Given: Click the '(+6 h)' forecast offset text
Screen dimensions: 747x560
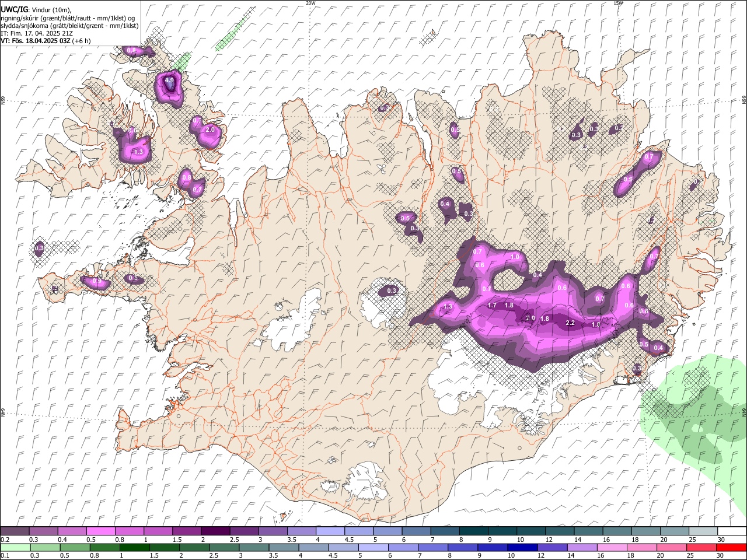Looking at the screenshot, I should [82, 41].
